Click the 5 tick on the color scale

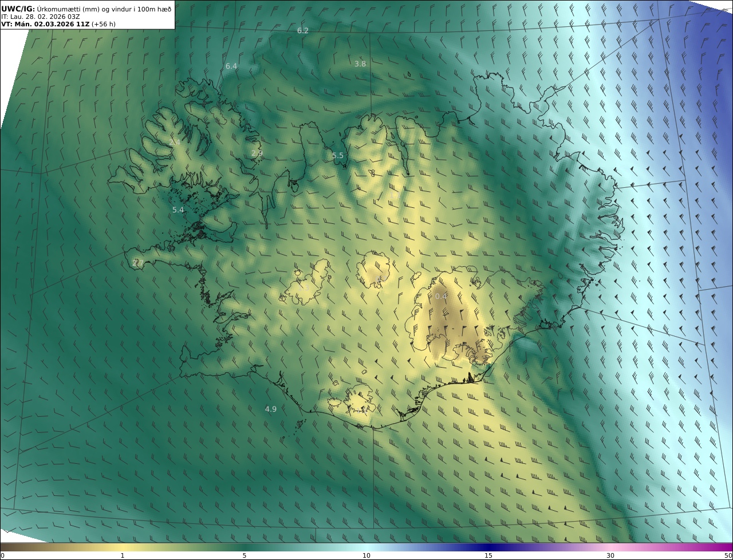coord(245,555)
